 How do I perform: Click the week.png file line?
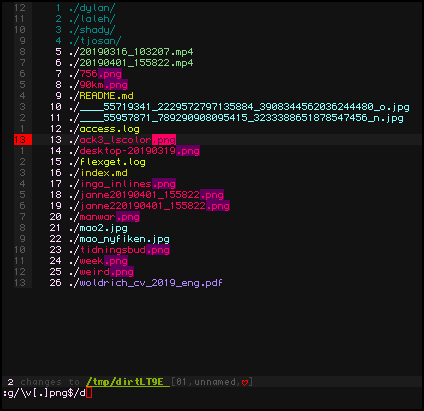pos(98,261)
